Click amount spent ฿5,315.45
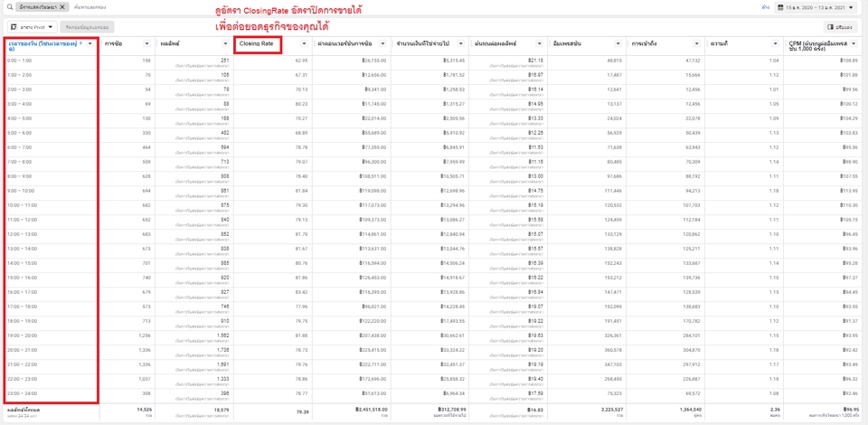The height and width of the screenshot is (425, 868). (454, 60)
